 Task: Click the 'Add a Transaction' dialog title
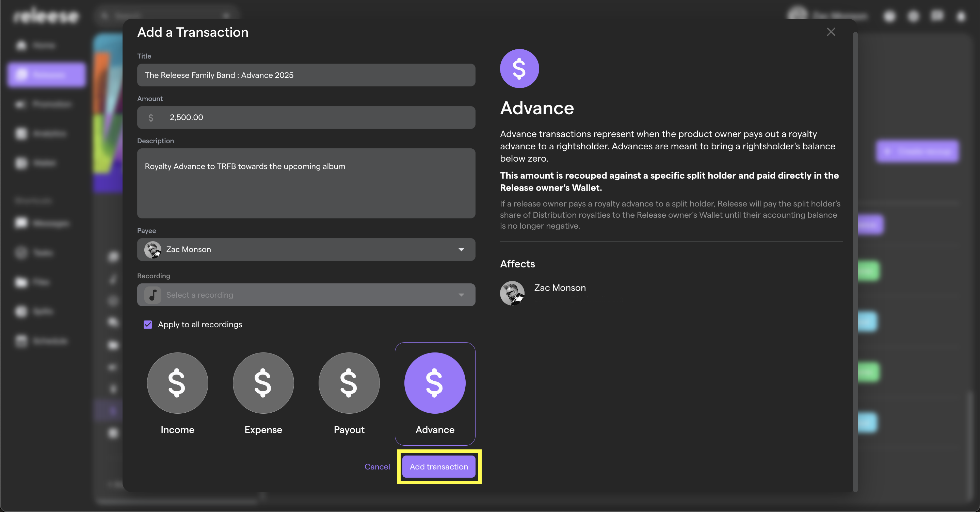point(193,32)
